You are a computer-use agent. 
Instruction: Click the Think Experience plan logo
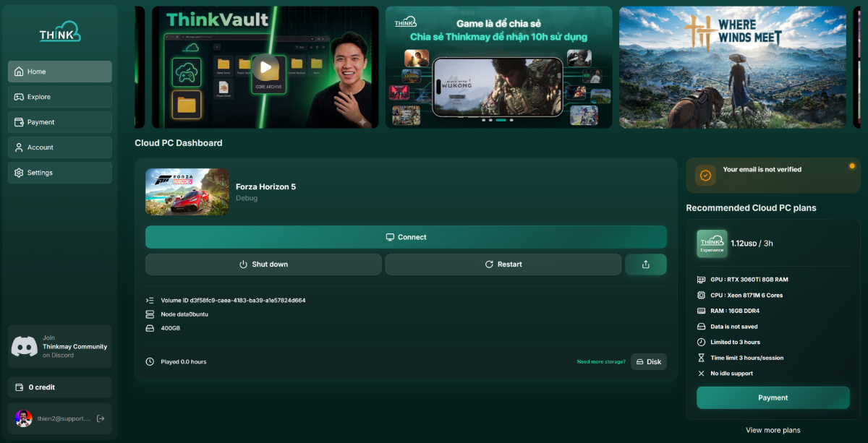click(x=712, y=244)
